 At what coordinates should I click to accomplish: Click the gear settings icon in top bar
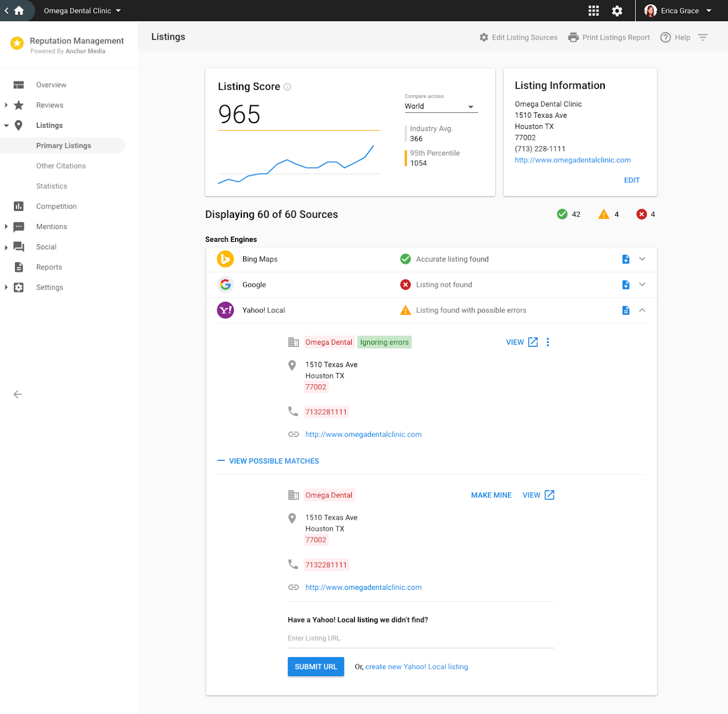(617, 11)
